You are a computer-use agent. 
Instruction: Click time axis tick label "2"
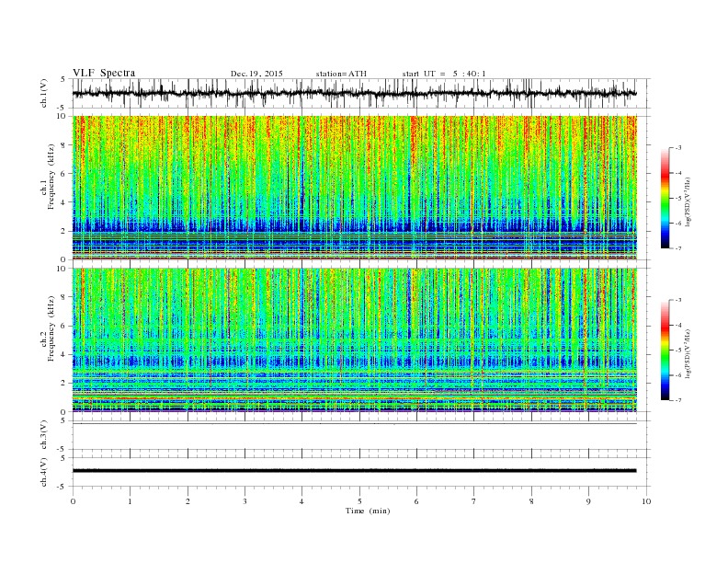(x=188, y=501)
